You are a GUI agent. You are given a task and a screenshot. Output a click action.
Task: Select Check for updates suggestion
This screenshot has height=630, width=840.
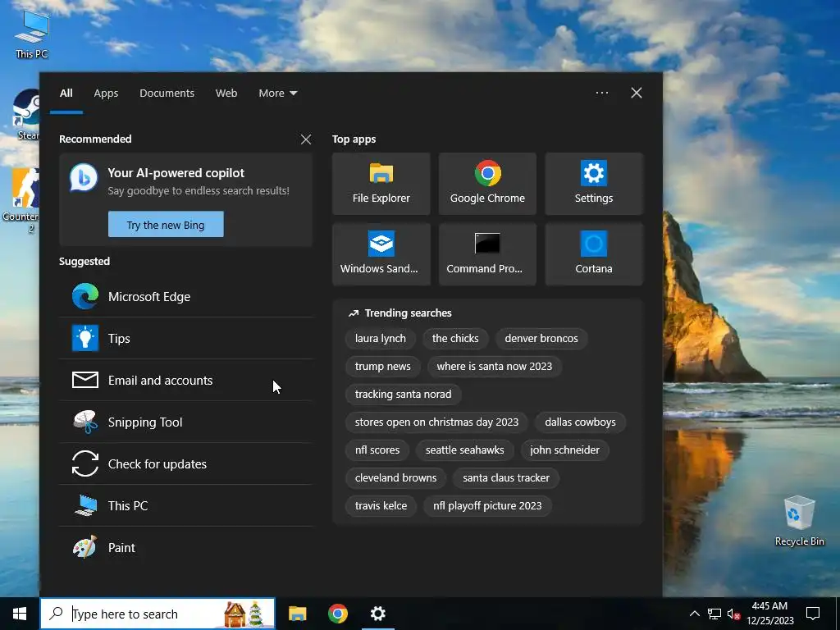tap(186, 464)
